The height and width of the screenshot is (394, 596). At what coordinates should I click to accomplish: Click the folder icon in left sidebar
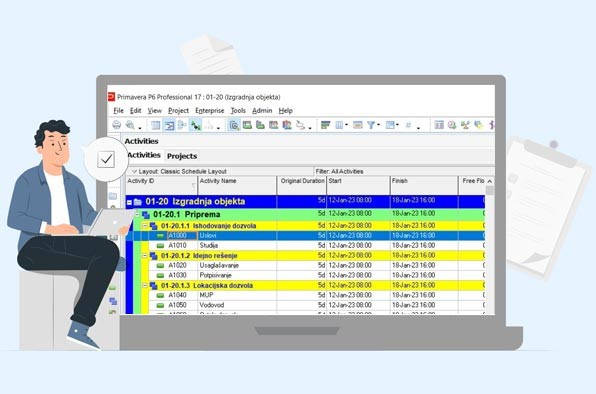click(113, 196)
